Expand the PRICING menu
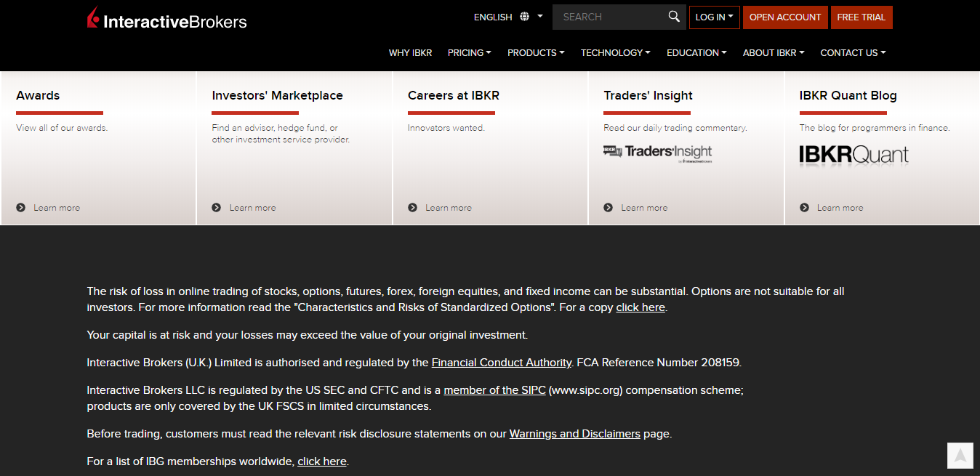The width and height of the screenshot is (980, 476). point(469,52)
